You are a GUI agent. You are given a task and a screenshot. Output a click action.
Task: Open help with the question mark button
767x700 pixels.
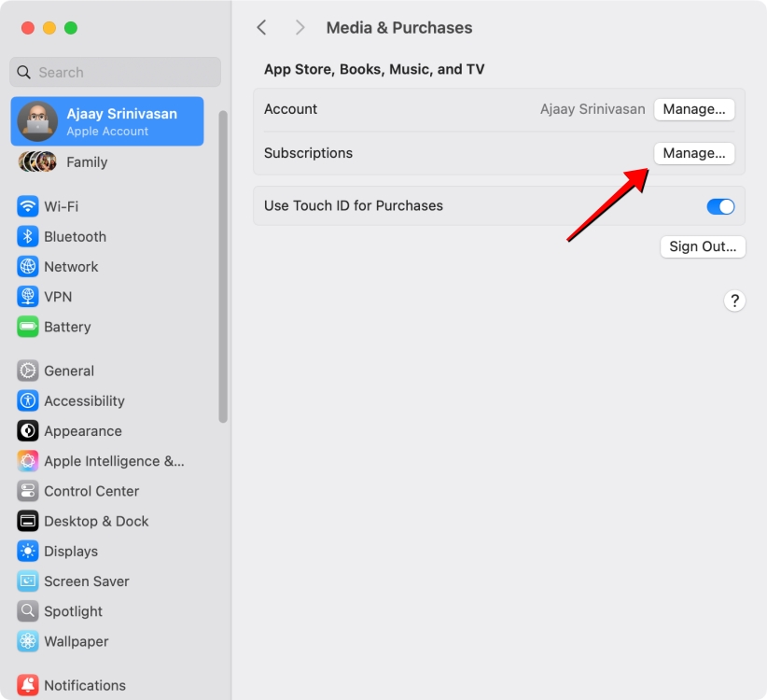[x=734, y=301]
